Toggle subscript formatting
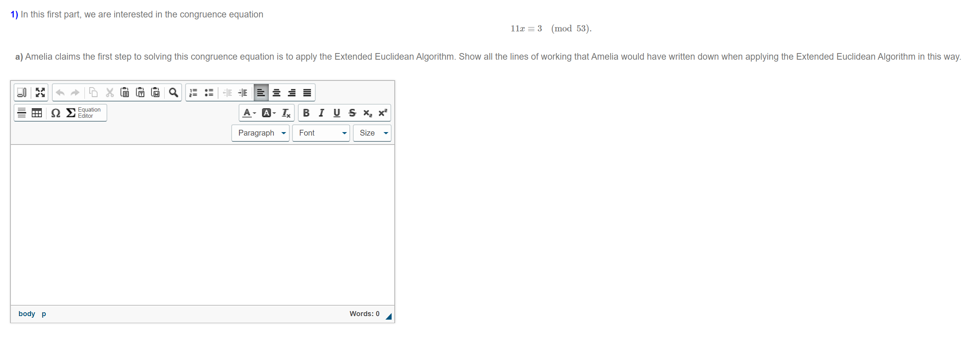The image size is (980, 339). click(368, 113)
